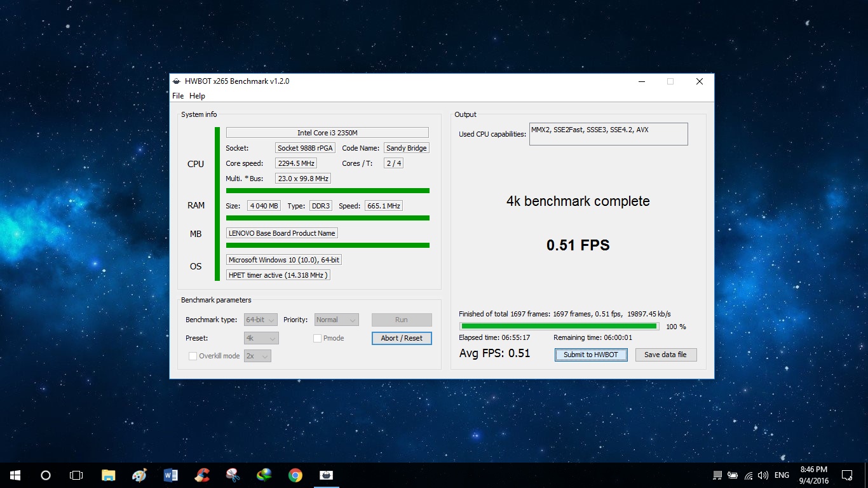Open the Help menu
This screenshot has height=488, width=868.
pos(198,96)
